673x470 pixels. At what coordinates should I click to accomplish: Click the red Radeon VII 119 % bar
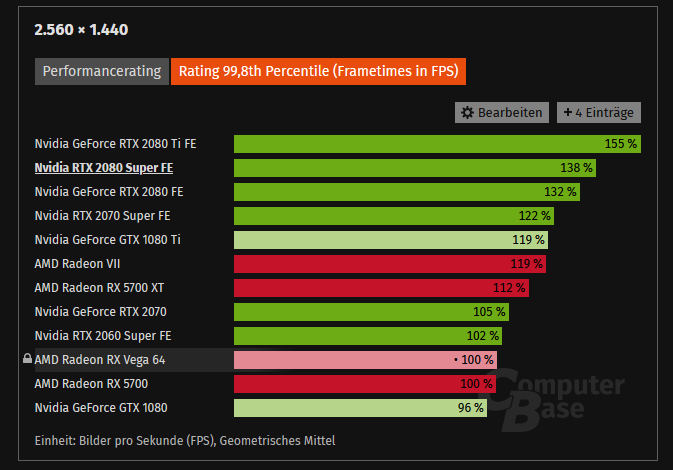click(x=390, y=264)
